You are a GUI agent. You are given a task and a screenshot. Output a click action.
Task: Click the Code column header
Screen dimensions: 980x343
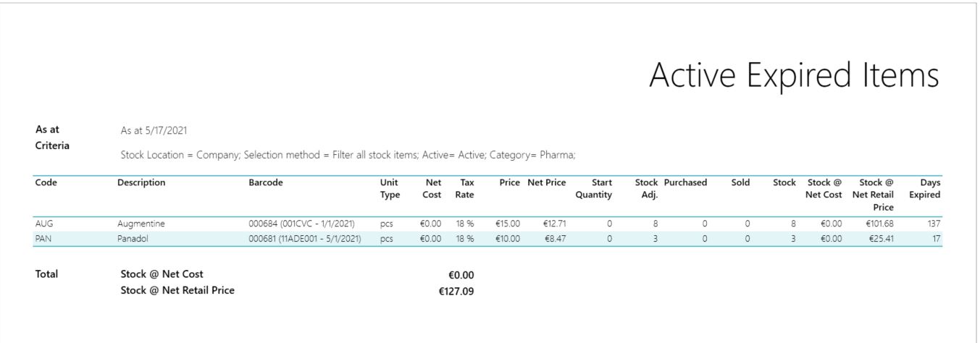coord(46,183)
